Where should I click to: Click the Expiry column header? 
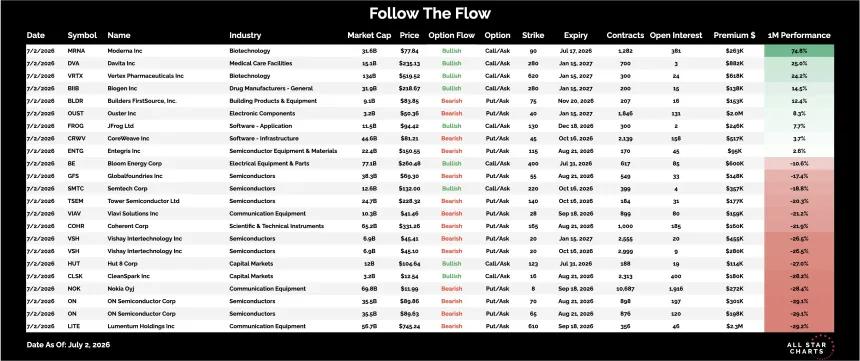(575, 35)
